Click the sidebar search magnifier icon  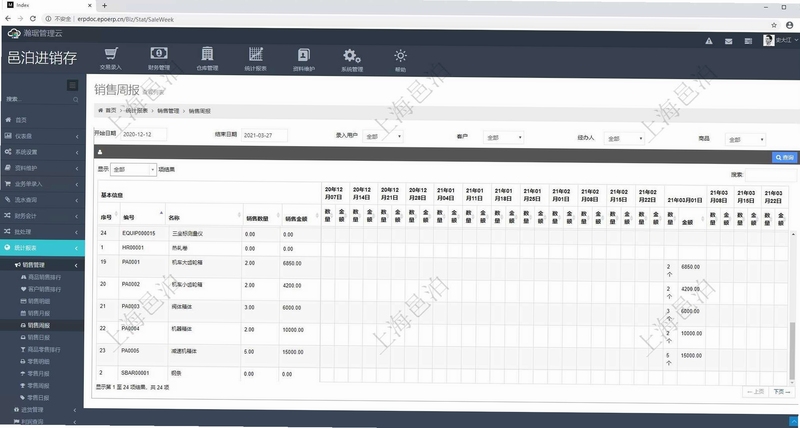tap(76, 99)
